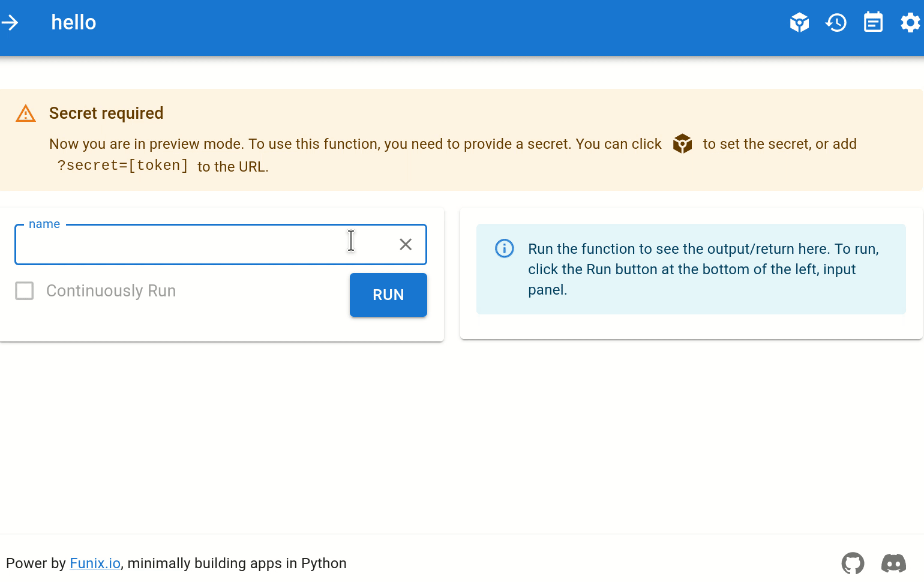This screenshot has width=924, height=582.
Task: Open the GitHub icon in footer
Action: tap(853, 563)
